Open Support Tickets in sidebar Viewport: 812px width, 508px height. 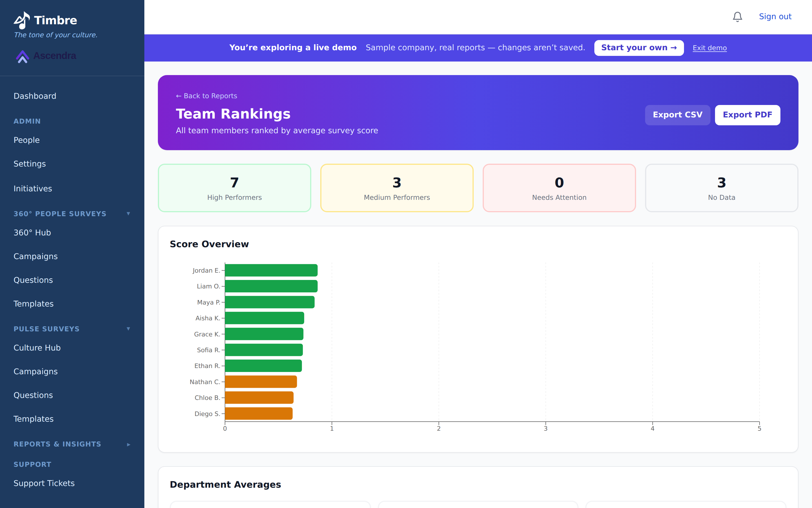coord(44,483)
